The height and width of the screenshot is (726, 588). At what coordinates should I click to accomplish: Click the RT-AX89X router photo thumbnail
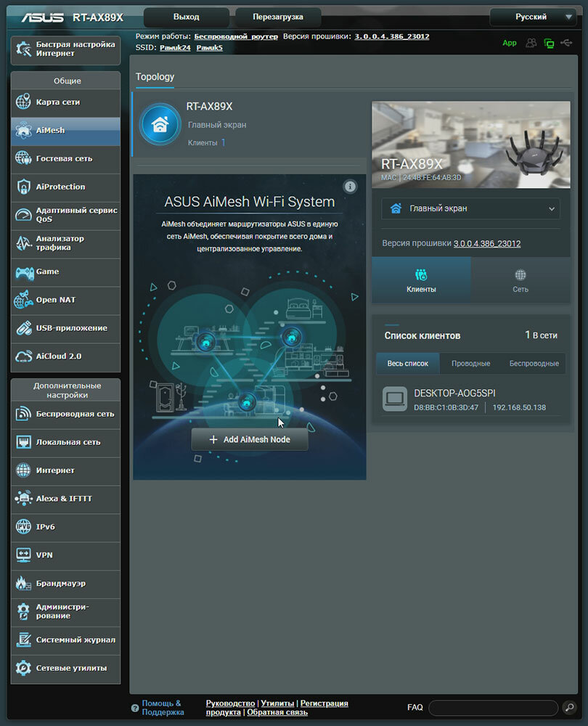(x=471, y=144)
